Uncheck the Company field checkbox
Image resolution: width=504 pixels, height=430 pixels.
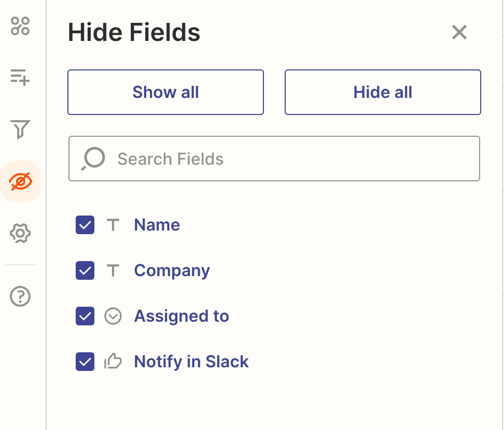pyautogui.click(x=85, y=270)
